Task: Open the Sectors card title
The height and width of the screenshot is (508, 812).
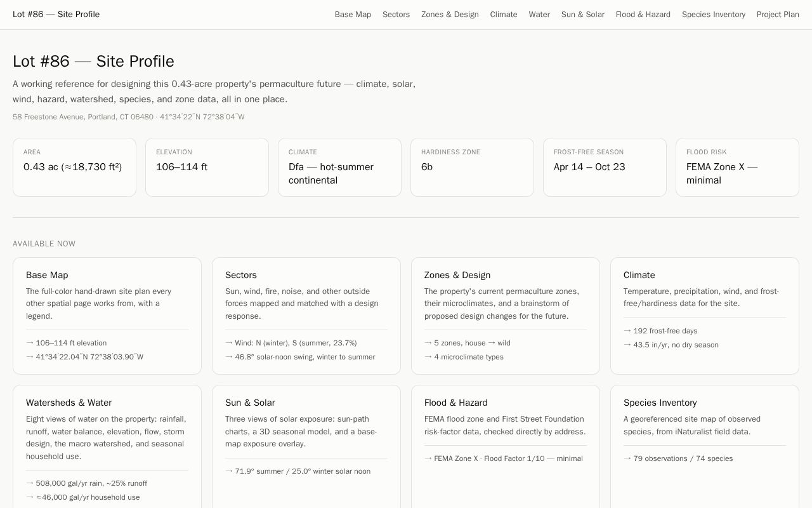Action: coord(241,275)
